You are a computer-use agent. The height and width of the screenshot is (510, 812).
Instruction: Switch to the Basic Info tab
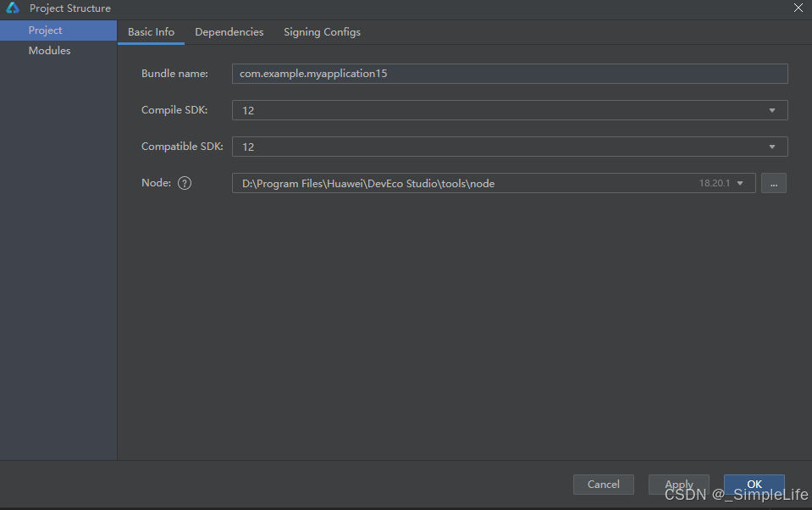pos(152,32)
